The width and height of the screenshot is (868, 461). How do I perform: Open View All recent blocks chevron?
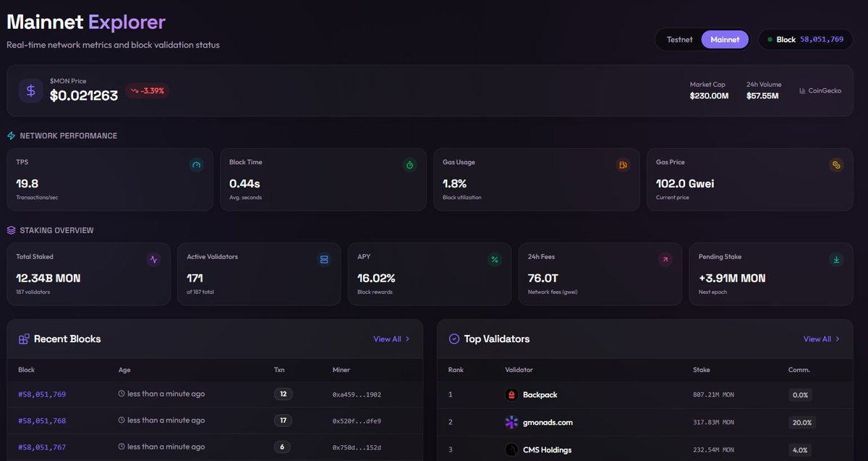(x=408, y=339)
